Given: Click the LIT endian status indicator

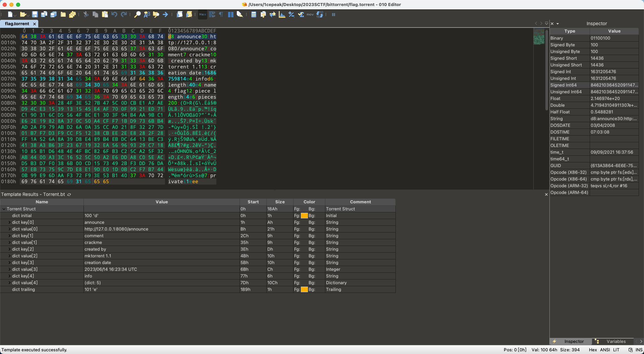Looking at the screenshot, I should tap(616, 350).
